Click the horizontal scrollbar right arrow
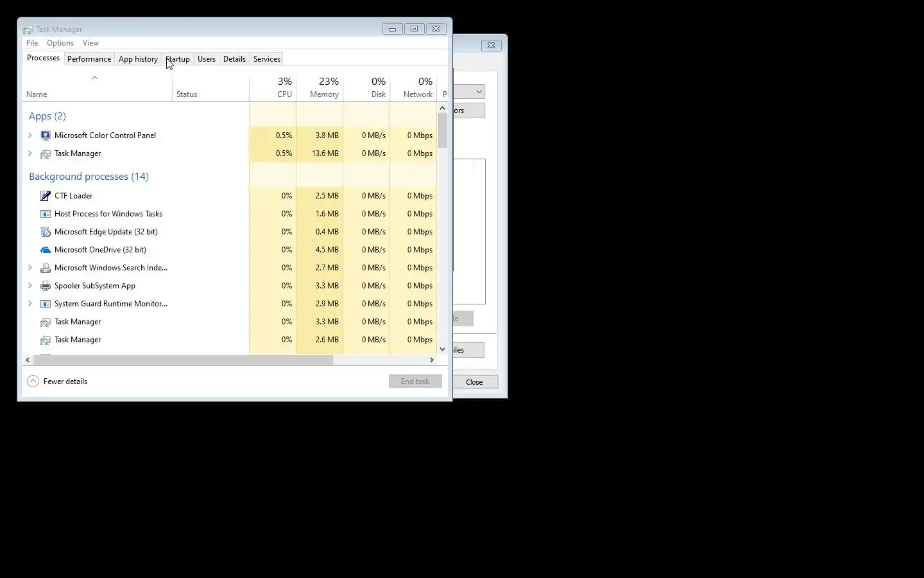 (x=431, y=360)
